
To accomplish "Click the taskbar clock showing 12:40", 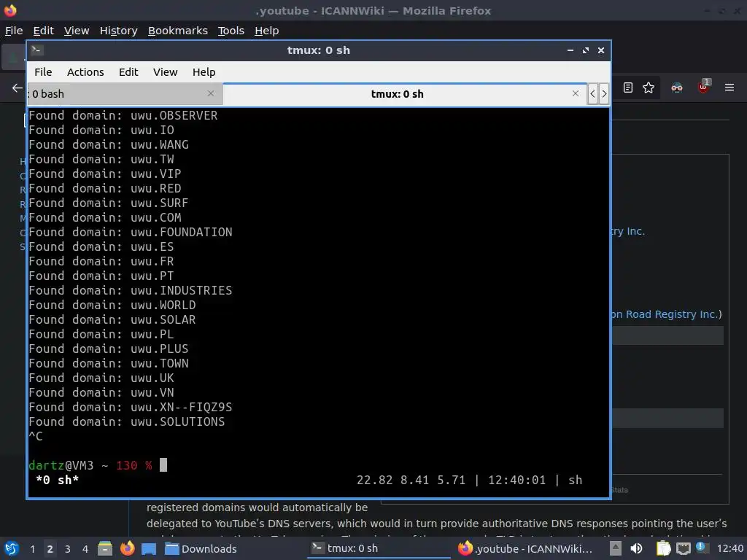I will point(729,548).
